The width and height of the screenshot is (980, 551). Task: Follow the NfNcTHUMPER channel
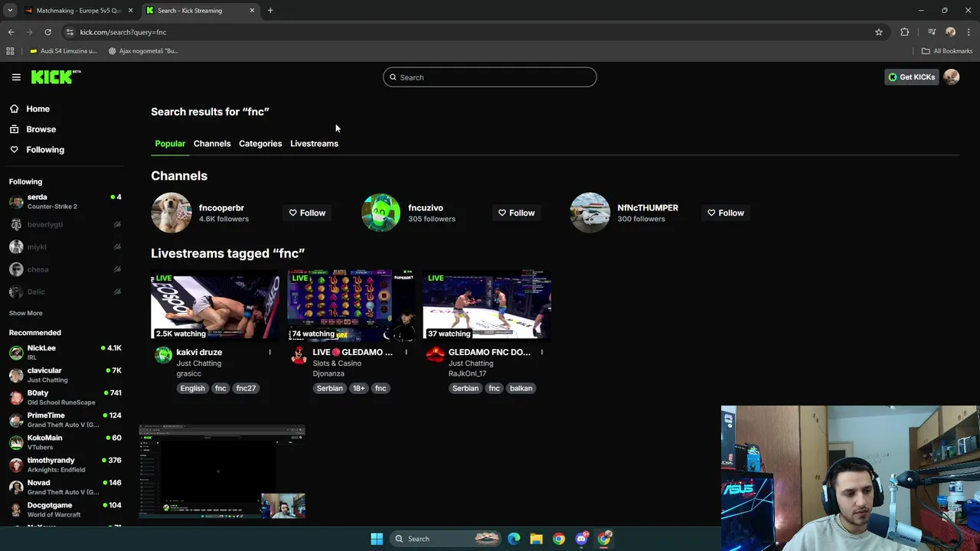point(726,213)
